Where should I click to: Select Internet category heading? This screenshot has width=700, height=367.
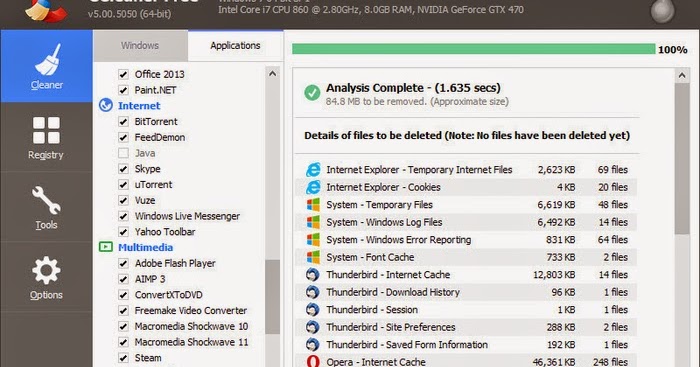tap(139, 106)
